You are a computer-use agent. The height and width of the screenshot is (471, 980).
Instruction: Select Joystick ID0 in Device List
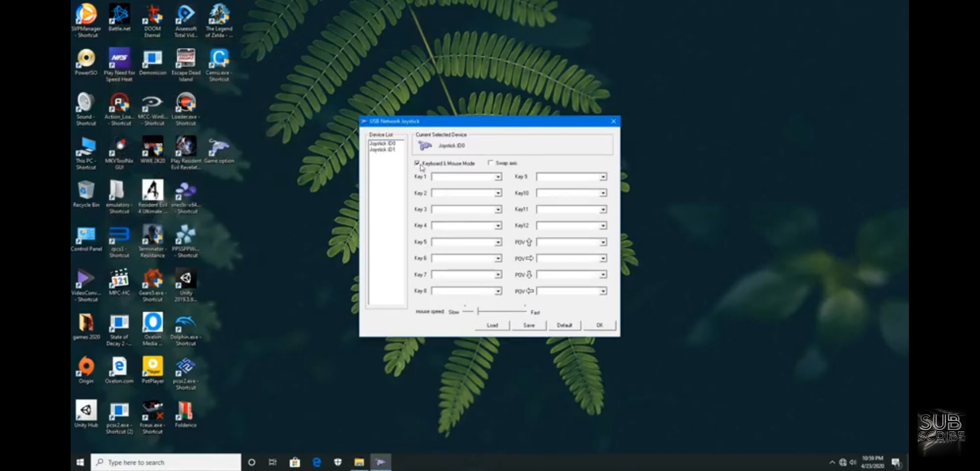[382, 143]
